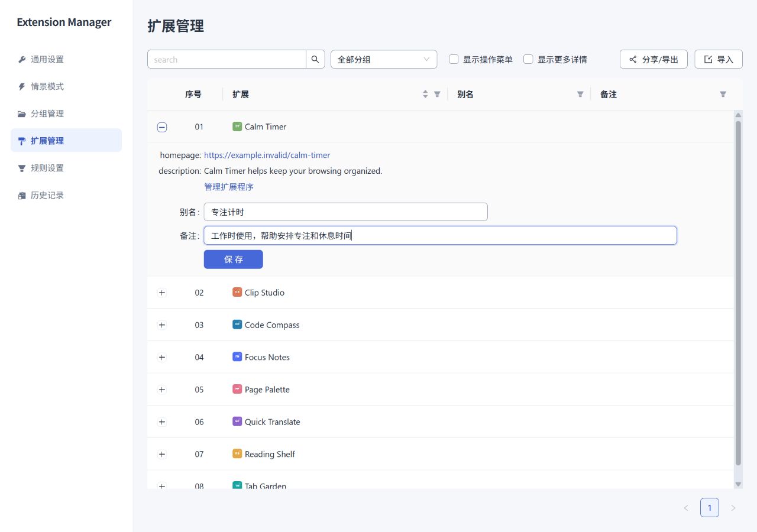
Task: Open the filter icon in 别名 column
Action: (x=580, y=94)
